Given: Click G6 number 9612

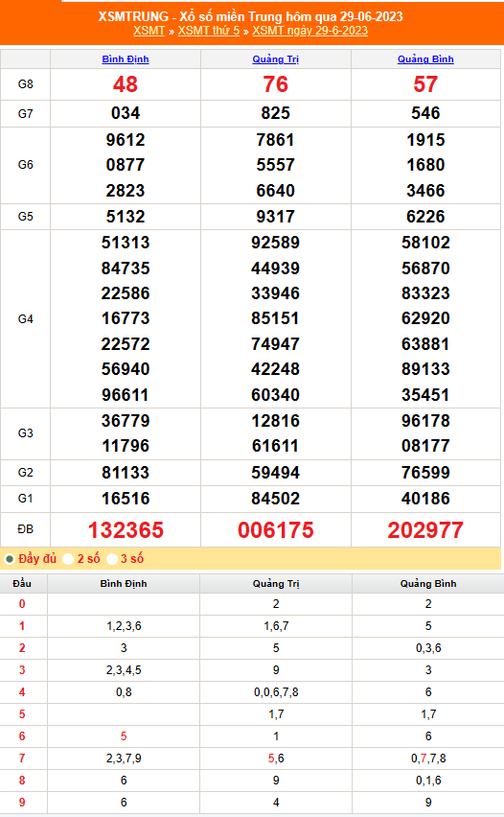Looking at the screenshot, I should [126, 140].
